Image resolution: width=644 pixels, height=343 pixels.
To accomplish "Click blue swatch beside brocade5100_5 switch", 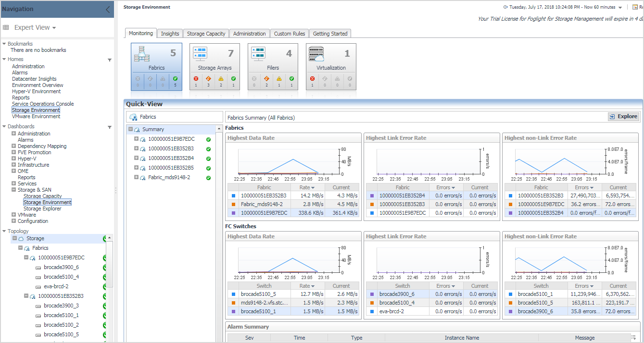I will click(233, 294).
